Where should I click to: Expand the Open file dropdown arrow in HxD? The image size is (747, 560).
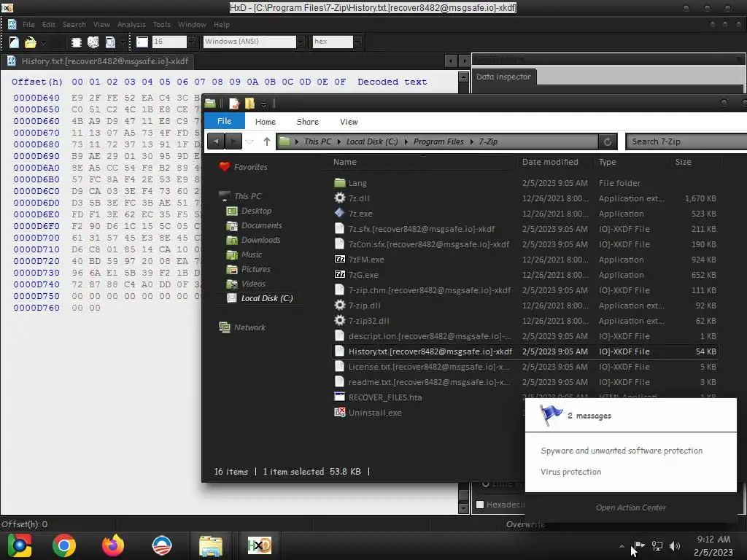point(43,42)
